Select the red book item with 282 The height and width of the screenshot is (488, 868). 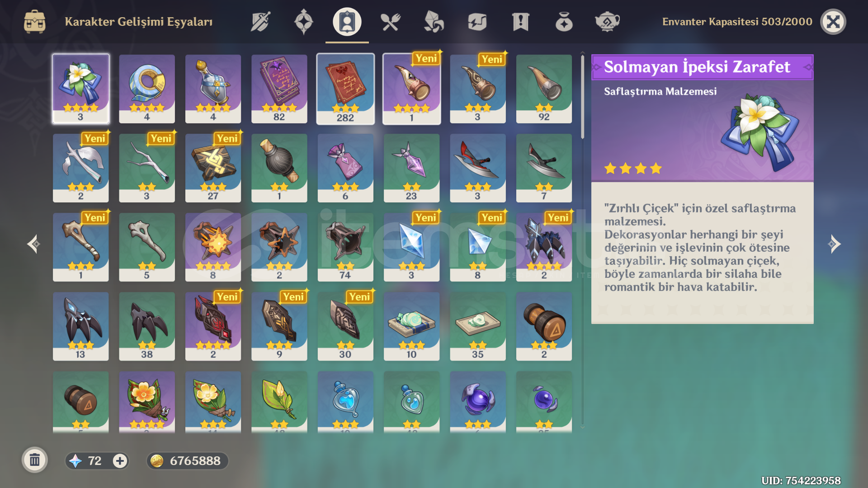point(345,89)
